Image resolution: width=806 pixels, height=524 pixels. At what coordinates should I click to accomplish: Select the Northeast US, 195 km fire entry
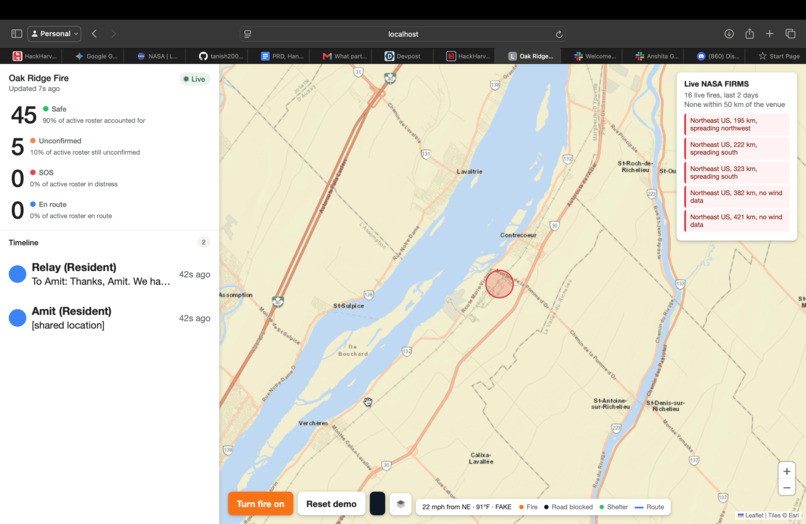[x=737, y=124]
